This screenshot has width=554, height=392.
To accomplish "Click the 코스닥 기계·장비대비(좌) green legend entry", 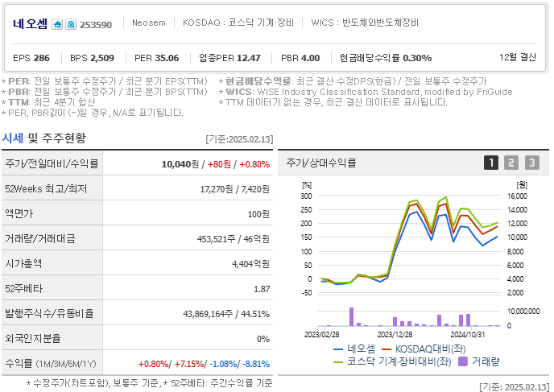I will tap(392, 361).
